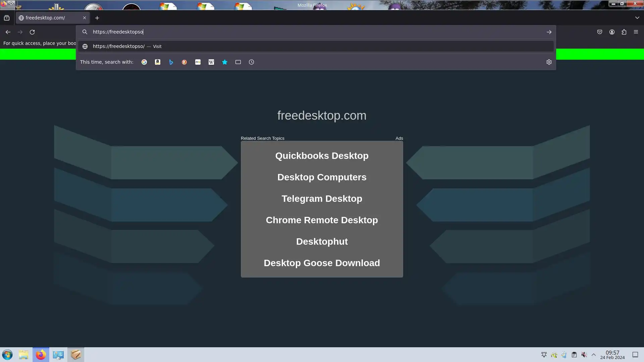
Task: Search open tabs icon
Action: (x=238, y=62)
